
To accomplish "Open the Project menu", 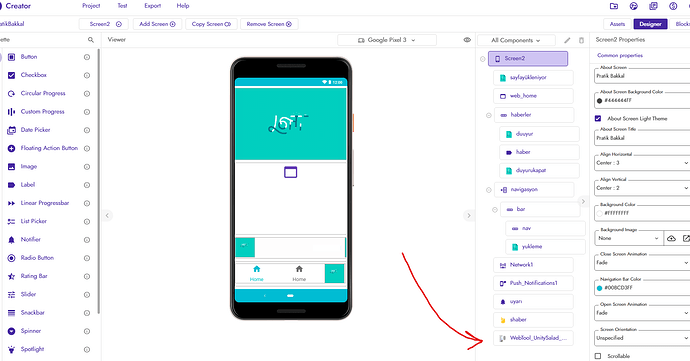I will [91, 6].
